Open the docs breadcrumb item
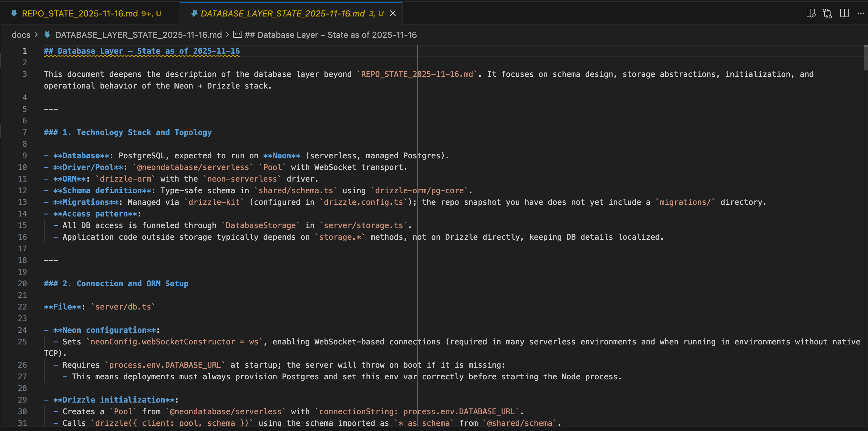 pos(21,35)
